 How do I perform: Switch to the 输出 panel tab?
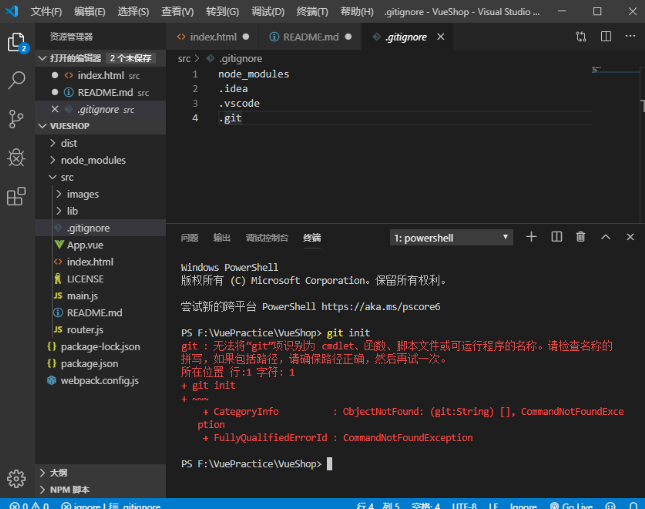pyautogui.click(x=222, y=238)
